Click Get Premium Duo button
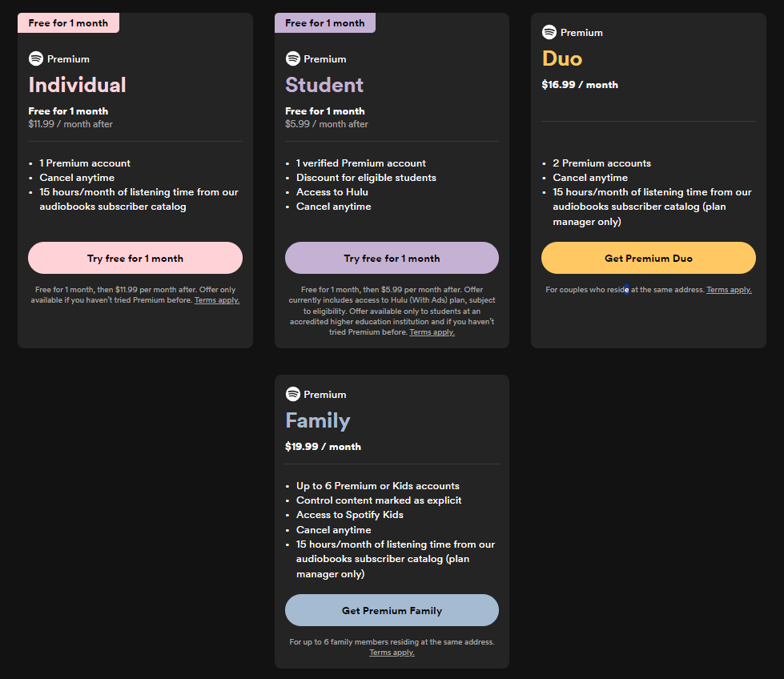784x679 pixels. pos(649,258)
